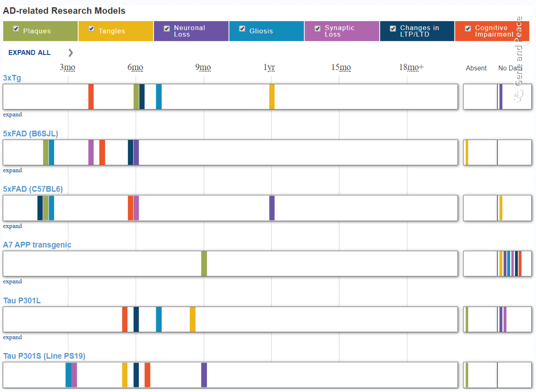Open the Tau P301S (Line PS19) link
Screen dimensions: 536x392
pos(44,356)
